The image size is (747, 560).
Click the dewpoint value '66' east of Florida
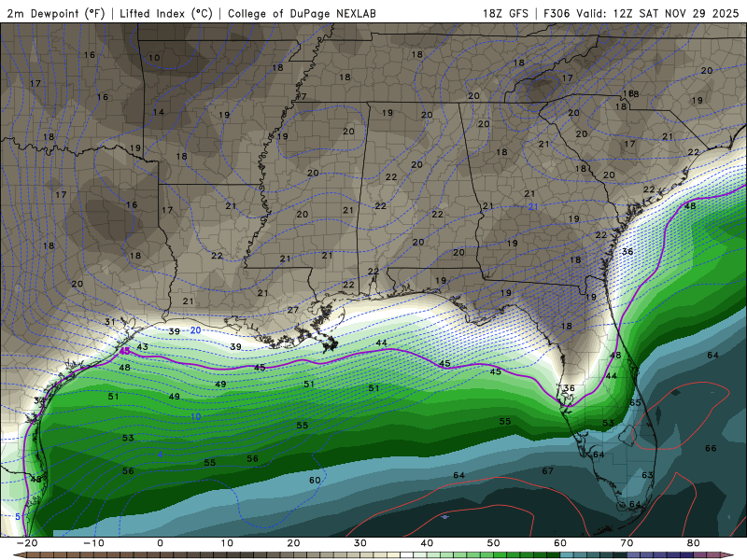(711, 448)
